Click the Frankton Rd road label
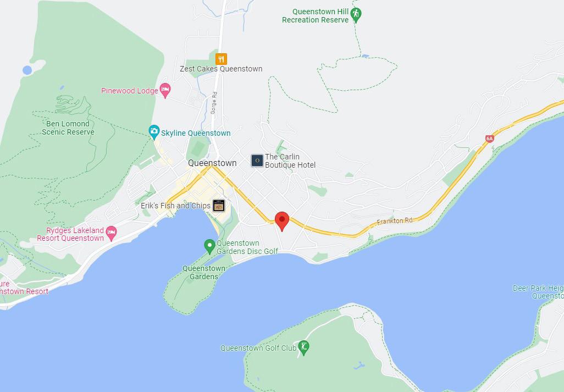 point(395,221)
